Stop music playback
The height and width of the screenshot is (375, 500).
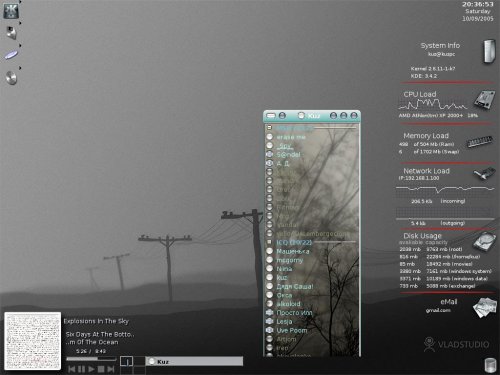101,369
